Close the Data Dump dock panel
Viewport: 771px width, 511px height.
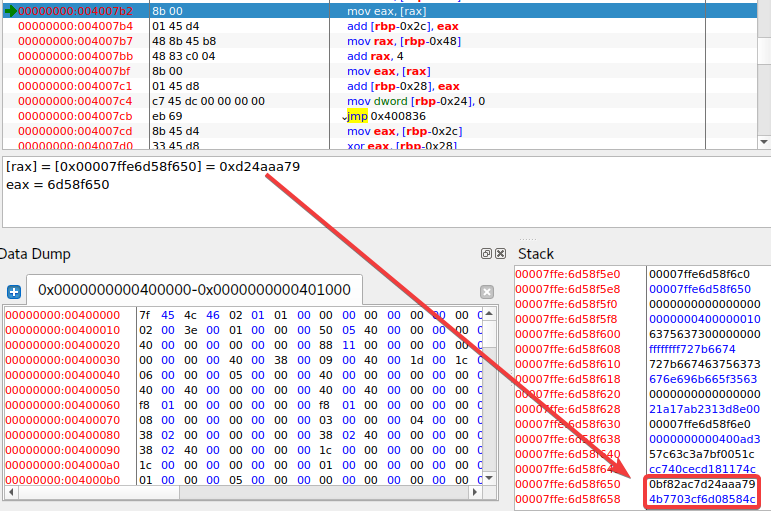(500, 254)
